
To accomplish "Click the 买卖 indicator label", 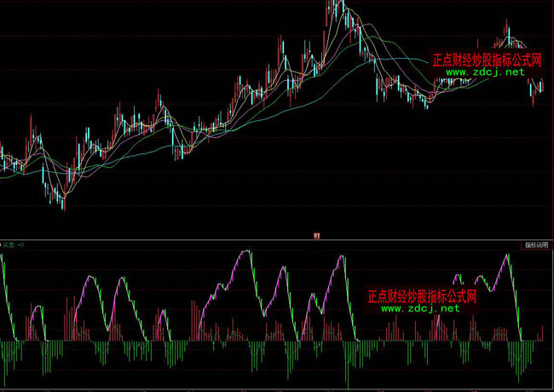I will pyautogui.click(x=13, y=245).
